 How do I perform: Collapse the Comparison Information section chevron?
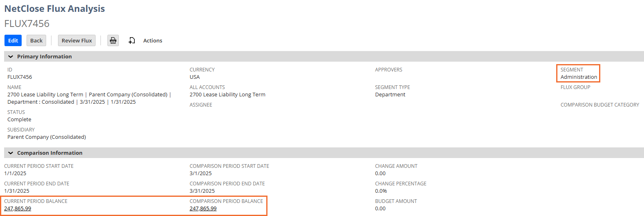11,153
